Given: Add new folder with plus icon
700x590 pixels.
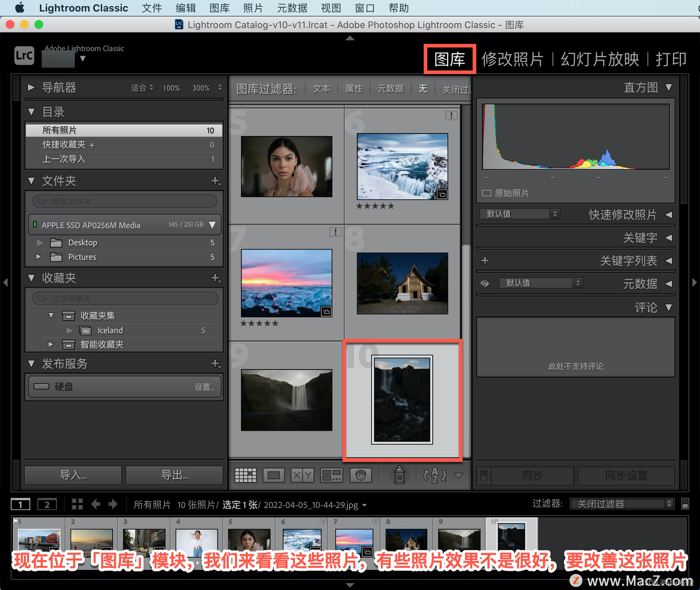Looking at the screenshot, I should point(215,181).
